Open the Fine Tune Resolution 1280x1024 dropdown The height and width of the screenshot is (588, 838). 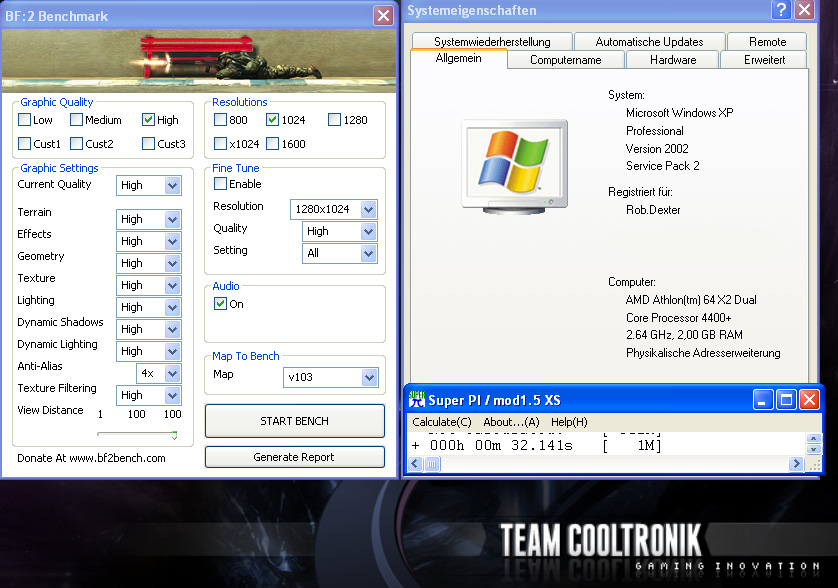(368, 209)
